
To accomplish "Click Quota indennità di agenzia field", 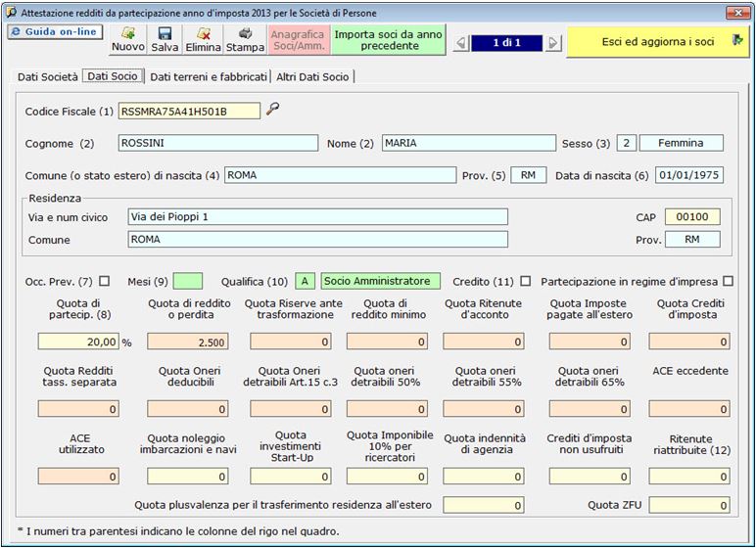I will coord(484,477).
